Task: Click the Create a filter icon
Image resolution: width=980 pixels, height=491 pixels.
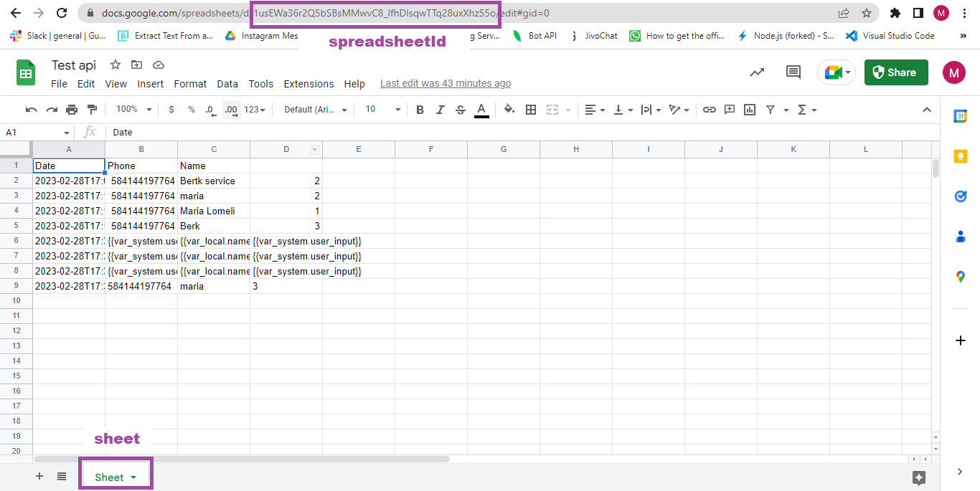Action: point(769,109)
